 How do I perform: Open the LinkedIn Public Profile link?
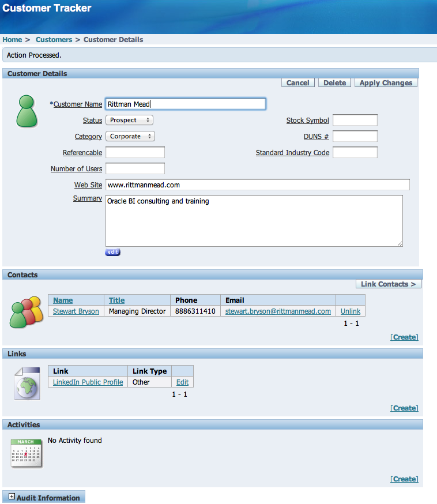(88, 382)
